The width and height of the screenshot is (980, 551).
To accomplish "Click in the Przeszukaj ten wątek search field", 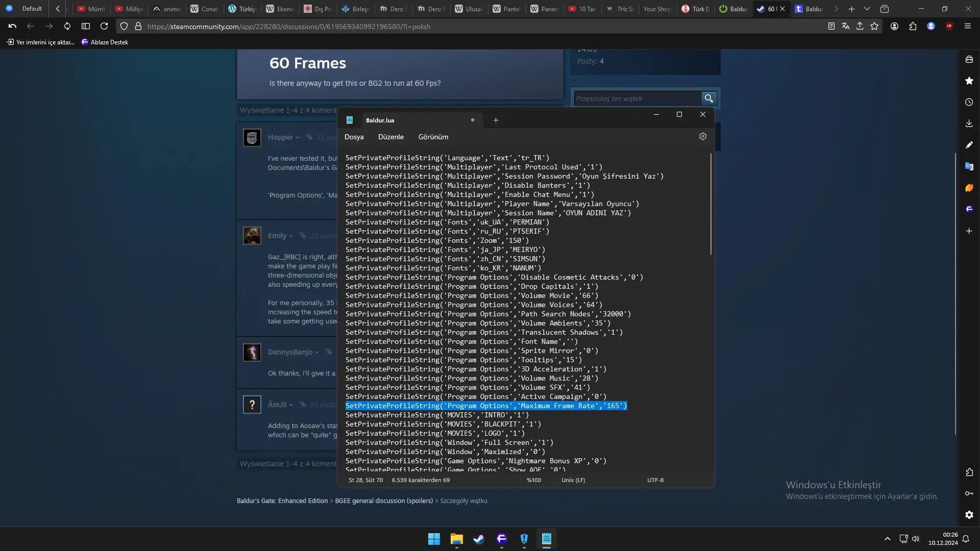I will 637,98.
